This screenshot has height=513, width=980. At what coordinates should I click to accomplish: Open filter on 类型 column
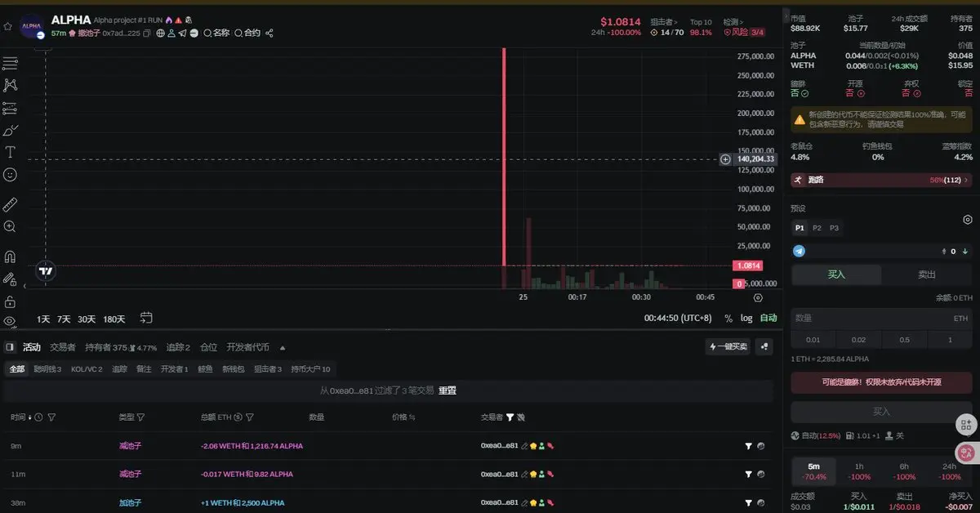click(140, 417)
